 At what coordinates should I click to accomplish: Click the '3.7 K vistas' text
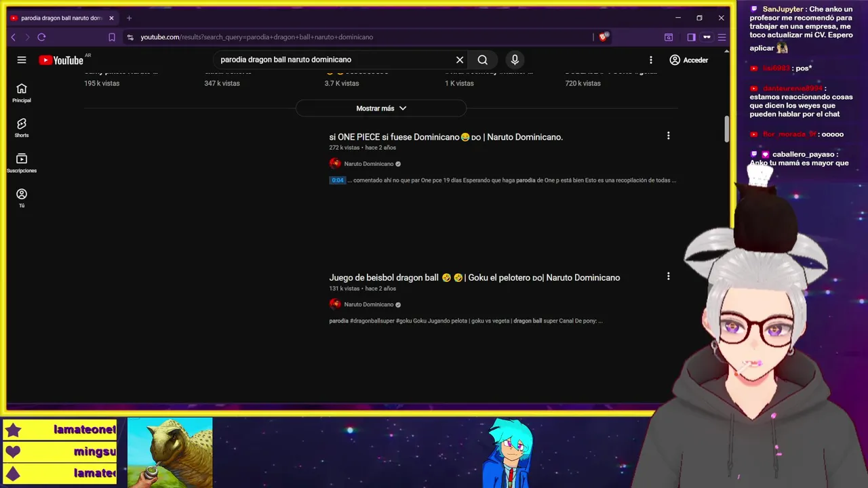[x=342, y=83]
